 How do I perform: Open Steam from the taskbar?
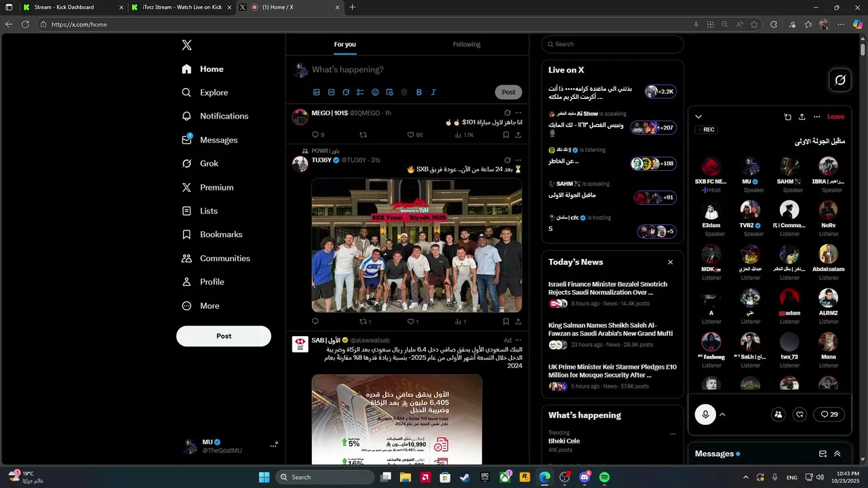click(x=465, y=477)
